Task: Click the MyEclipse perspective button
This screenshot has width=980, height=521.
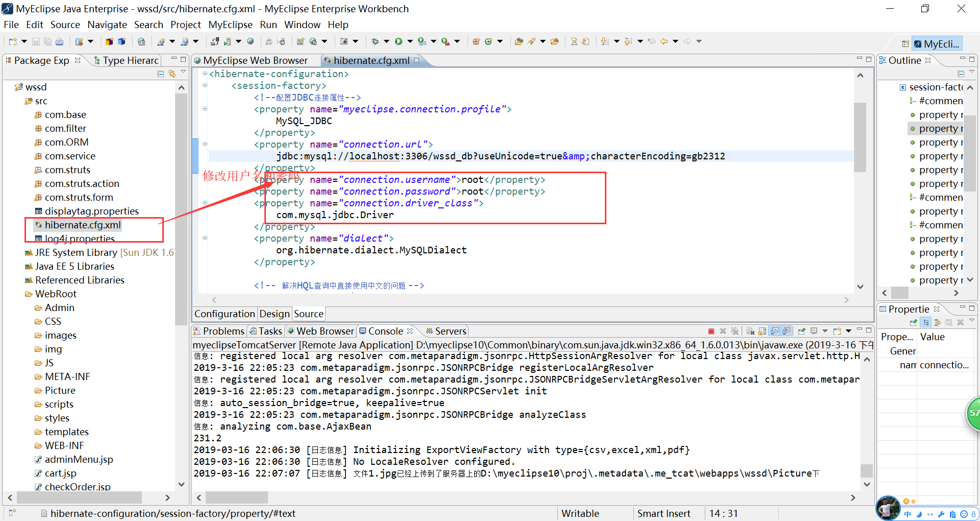Action: point(937,44)
